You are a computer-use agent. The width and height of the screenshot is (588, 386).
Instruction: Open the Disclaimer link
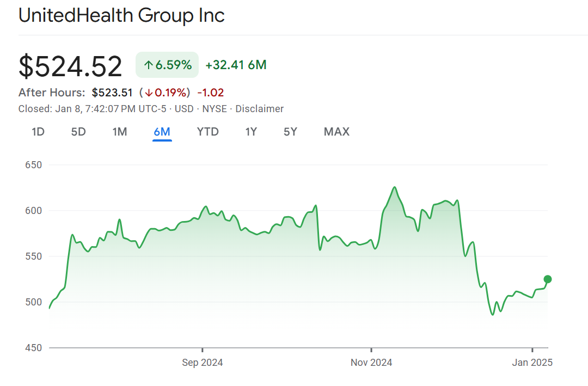coord(259,109)
